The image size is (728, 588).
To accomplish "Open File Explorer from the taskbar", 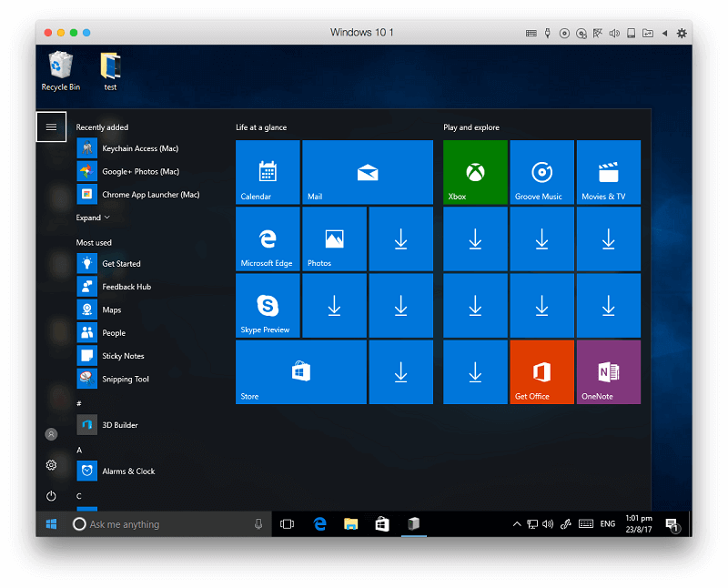I will click(x=351, y=524).
